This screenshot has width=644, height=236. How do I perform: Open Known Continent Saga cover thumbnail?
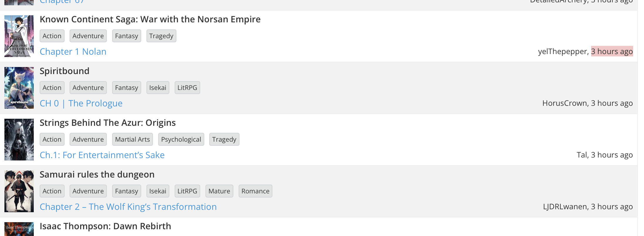tap(19, 36)
